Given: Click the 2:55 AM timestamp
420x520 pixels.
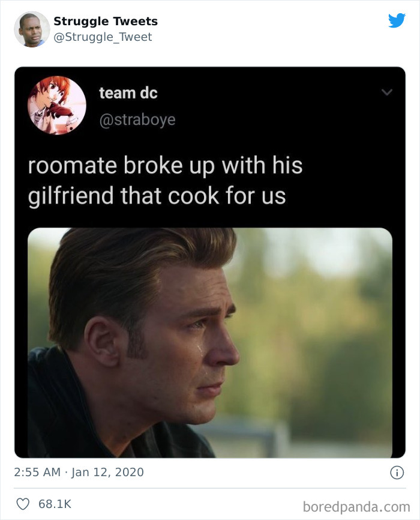Looking at the screenshot, I should (x=37, y=472).
